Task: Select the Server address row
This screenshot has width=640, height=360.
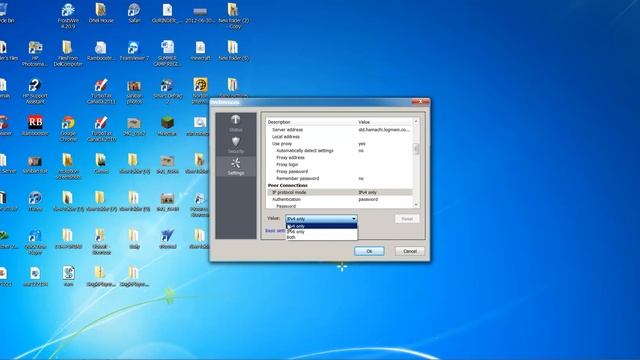Action: (x=340, y=129)
